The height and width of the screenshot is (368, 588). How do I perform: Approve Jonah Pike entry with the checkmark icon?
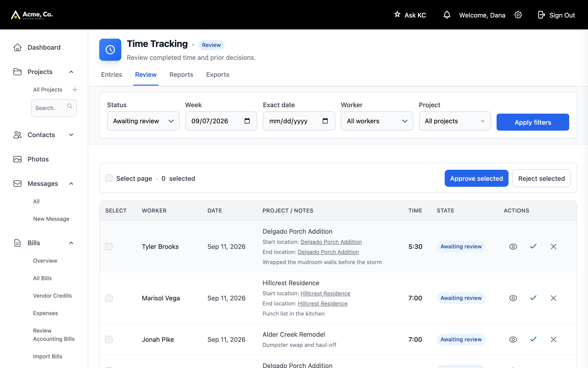pos(533,339)
